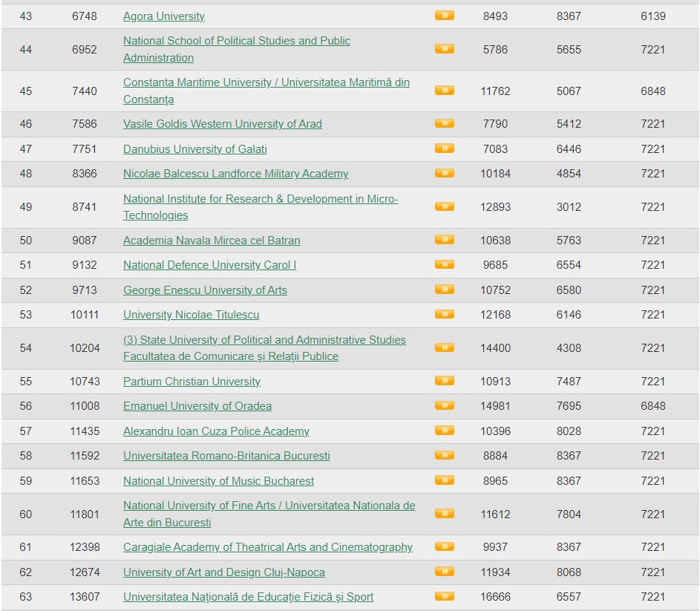Screen dimensions: 700x611
Task: Click details icon for Academia Navala Mircea cel Batran
Action: pyautogui.click(x=444, y=239)
